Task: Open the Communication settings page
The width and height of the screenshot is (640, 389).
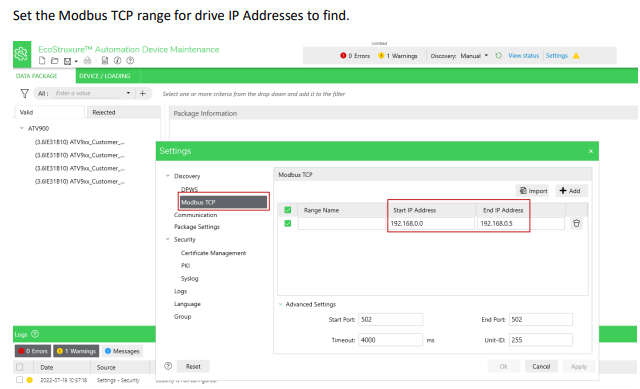Action: (196, 215)
